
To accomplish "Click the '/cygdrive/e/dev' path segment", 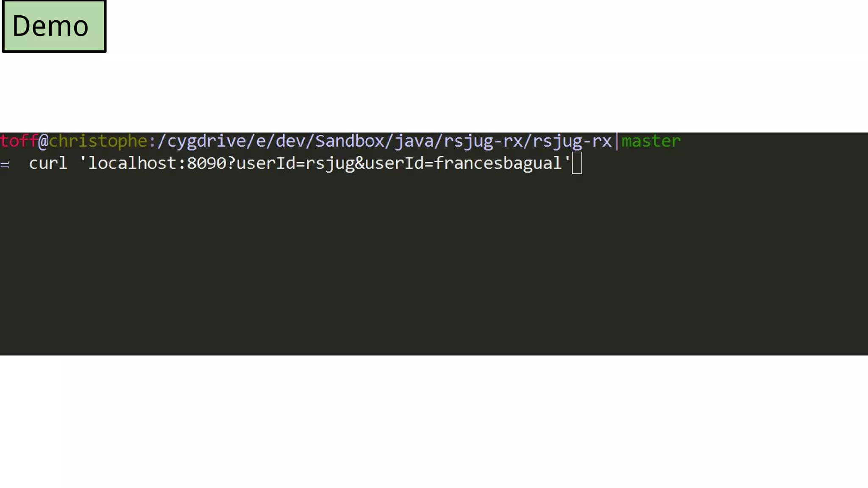I will pos(231,141).
